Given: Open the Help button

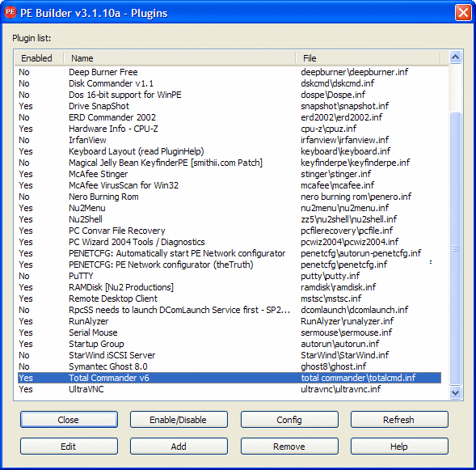Looking at the screenshot, I should click(399, 447).
